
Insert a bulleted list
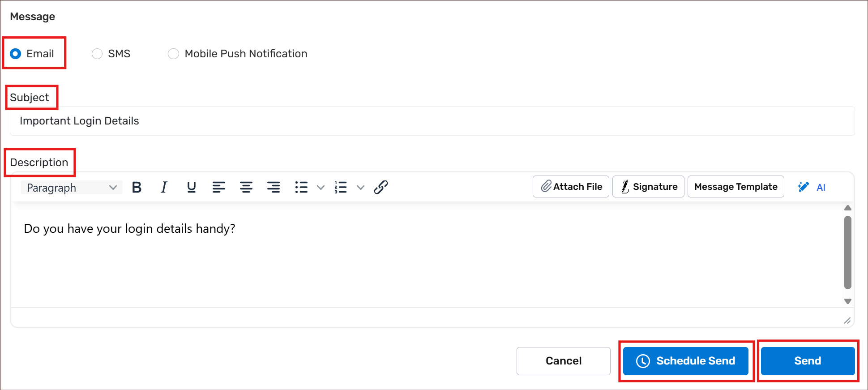301,187
